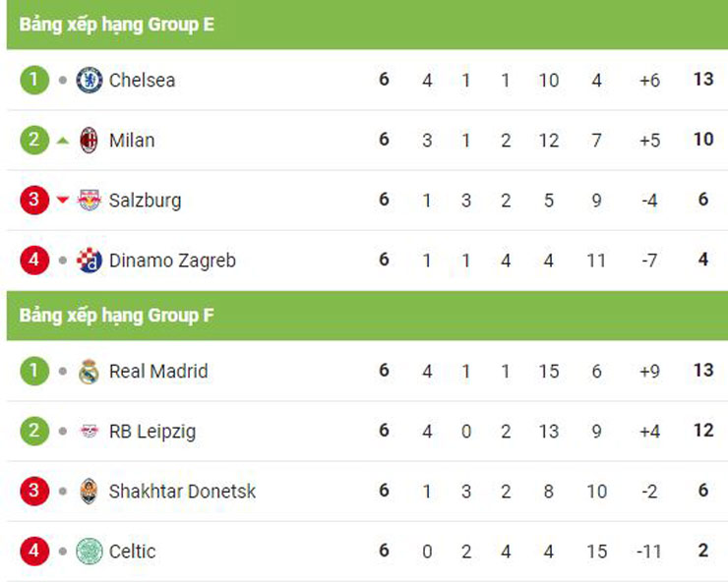728x582 pixels.
Task: Click the Dinamo Zagreb club badge
Action: [89, 261]
